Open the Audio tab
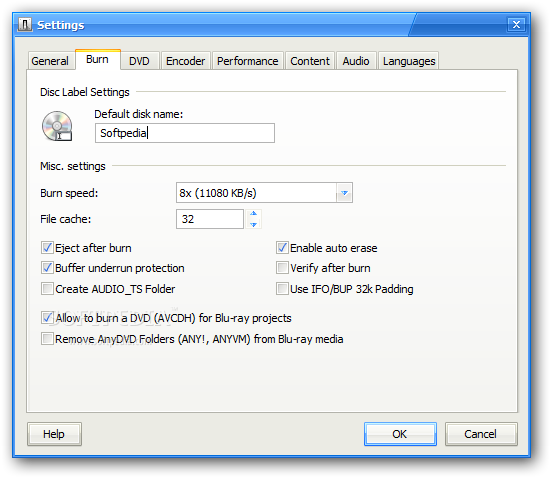This screenshot has width=551, height=478. (356, 61)
